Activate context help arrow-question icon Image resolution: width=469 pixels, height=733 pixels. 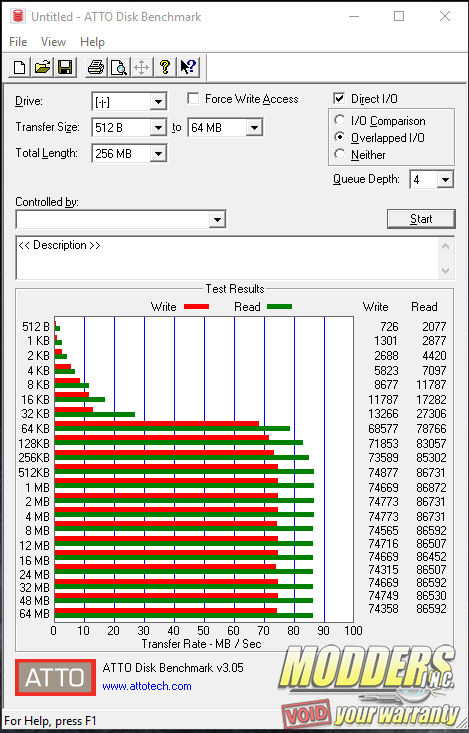tap(188, 67)
